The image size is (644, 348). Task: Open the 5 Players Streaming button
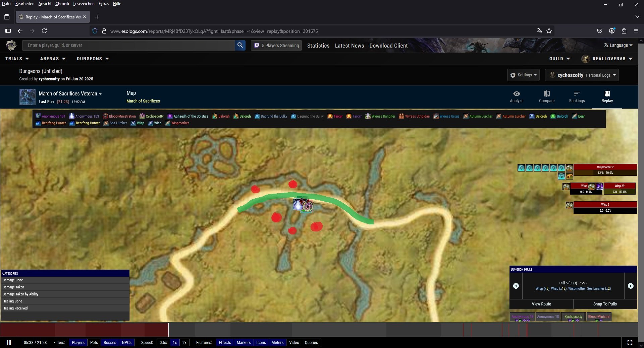(x=276, y=46)
